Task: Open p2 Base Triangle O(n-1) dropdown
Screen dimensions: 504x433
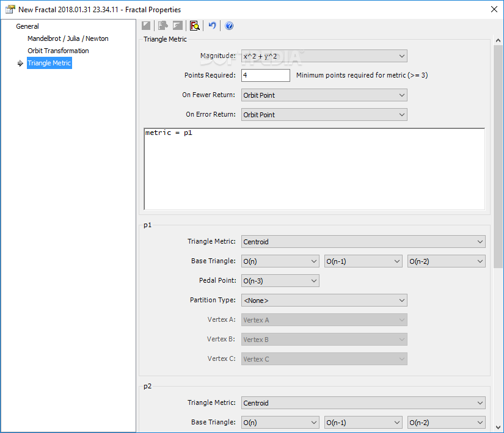Action: [x=363, y=423]
